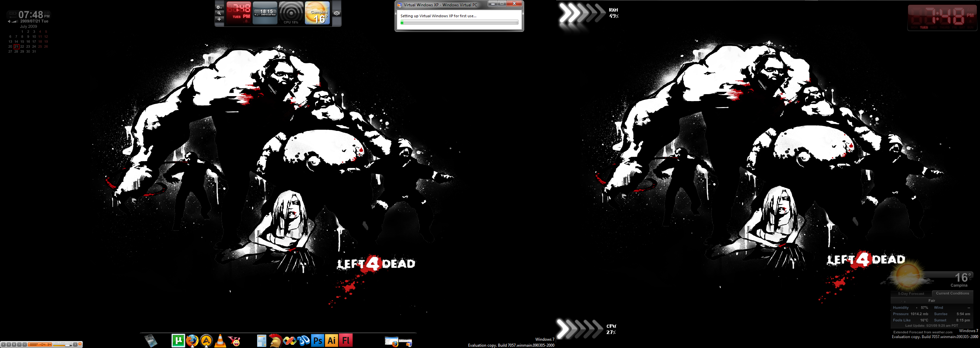Open the leftmost dock folder icon
The image size is (980, 348).
click(151, 341)
